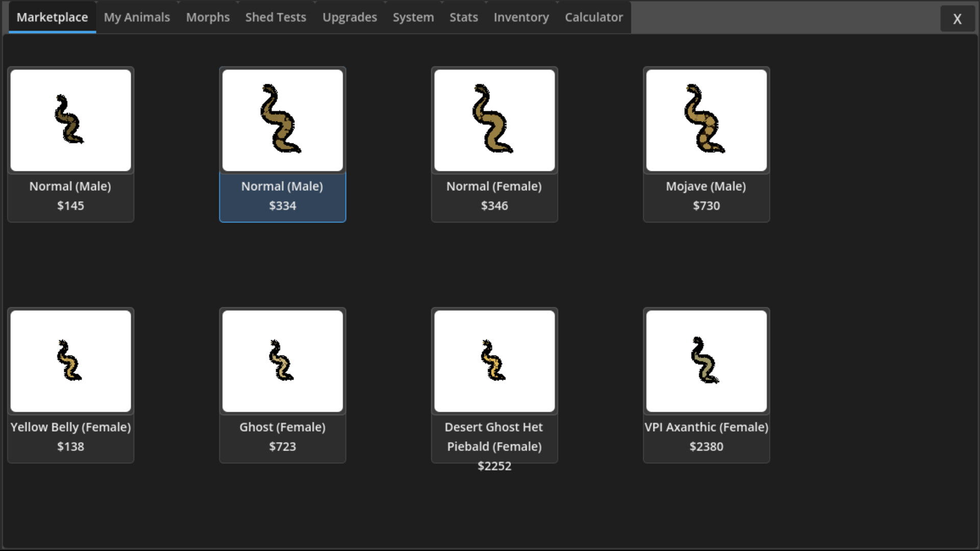980x551 pixels.
Task: Click the $138 Yellow Belly price
Action: (x=70, y=446)
